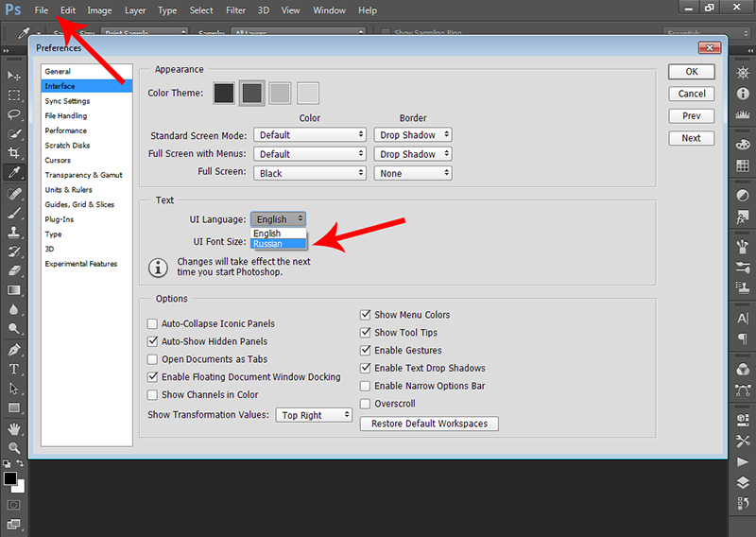Select the Move tool
Screen dimensions: 756x537
tap(14, 76)
